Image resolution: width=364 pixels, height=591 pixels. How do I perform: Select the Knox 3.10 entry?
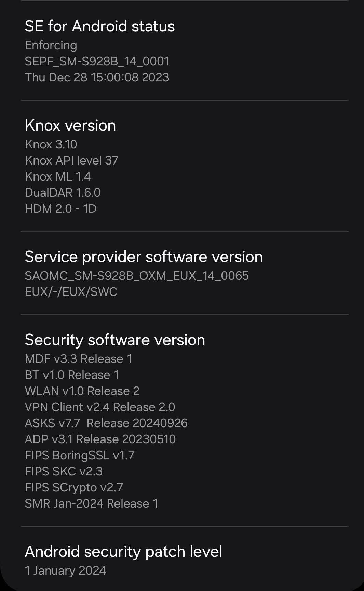[x=50, y=144]
